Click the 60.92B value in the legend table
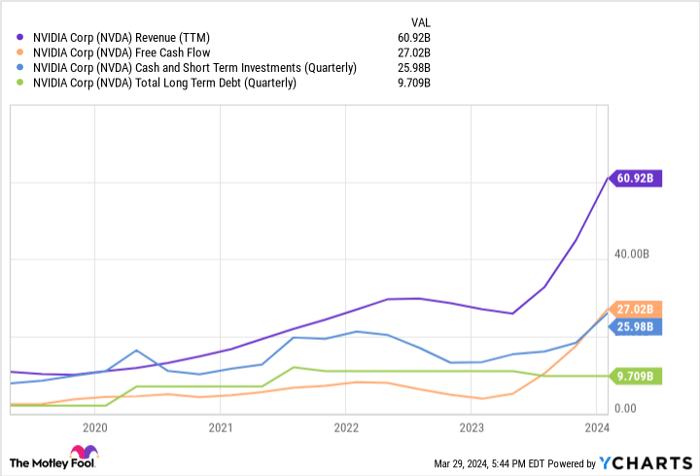700x476 pixels. click(414, 38)
